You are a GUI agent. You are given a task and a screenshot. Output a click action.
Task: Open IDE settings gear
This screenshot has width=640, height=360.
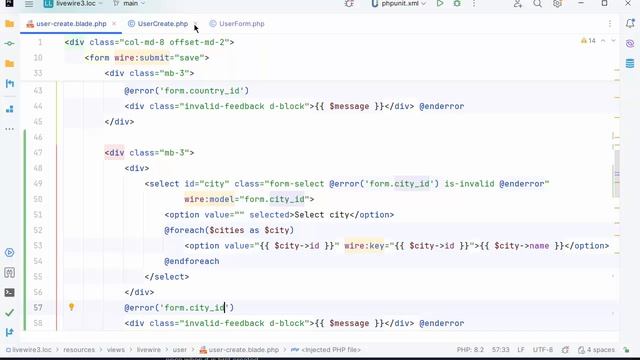click(557, 4)
